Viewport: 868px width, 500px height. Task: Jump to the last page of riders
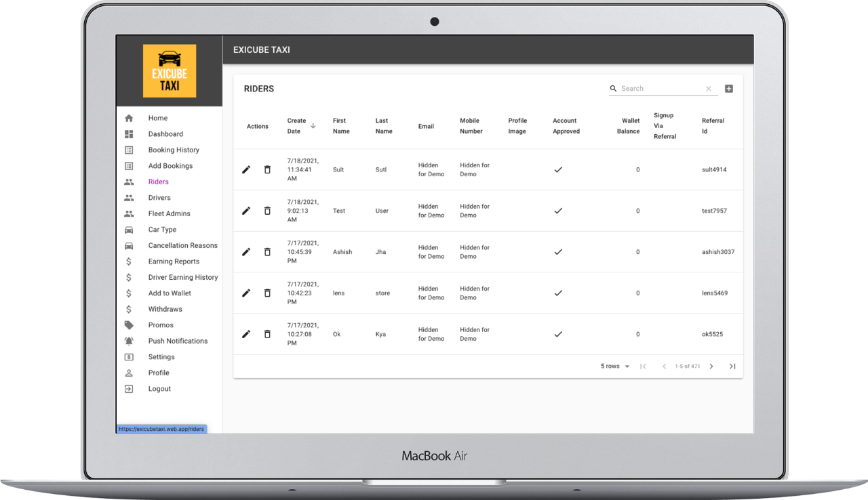click(732, 367)
